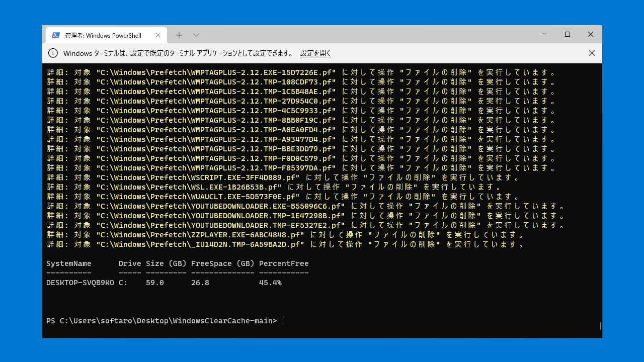This screenshot has width=644, height=362.
Task: Minimize the Windows Terminal window
Action: [544, 34]
